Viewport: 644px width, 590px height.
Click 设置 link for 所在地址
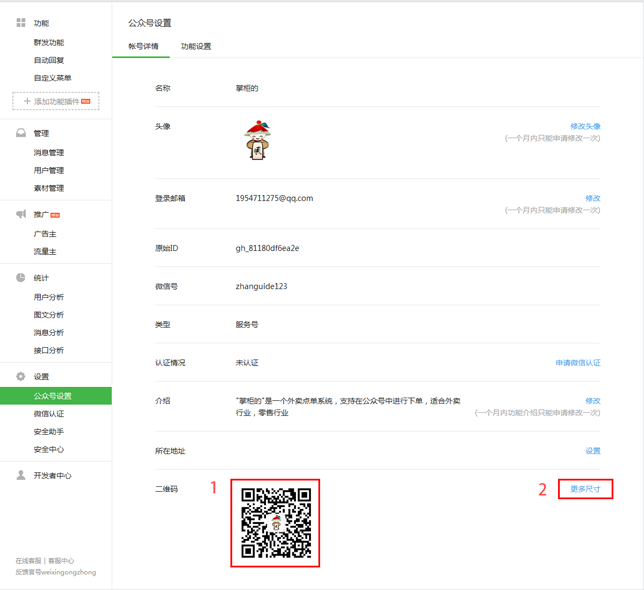click(592, 451)
